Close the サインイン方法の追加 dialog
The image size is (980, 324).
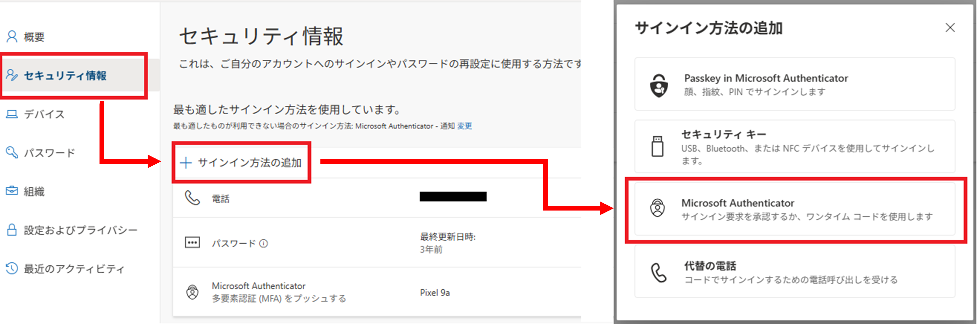click(950, 28)
